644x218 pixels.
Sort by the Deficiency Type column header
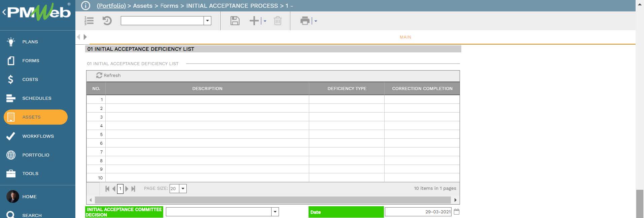click(x=347, y=88)
